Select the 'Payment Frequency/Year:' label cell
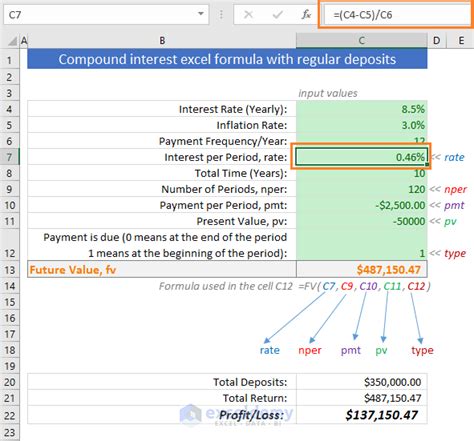 coord(162,141)
